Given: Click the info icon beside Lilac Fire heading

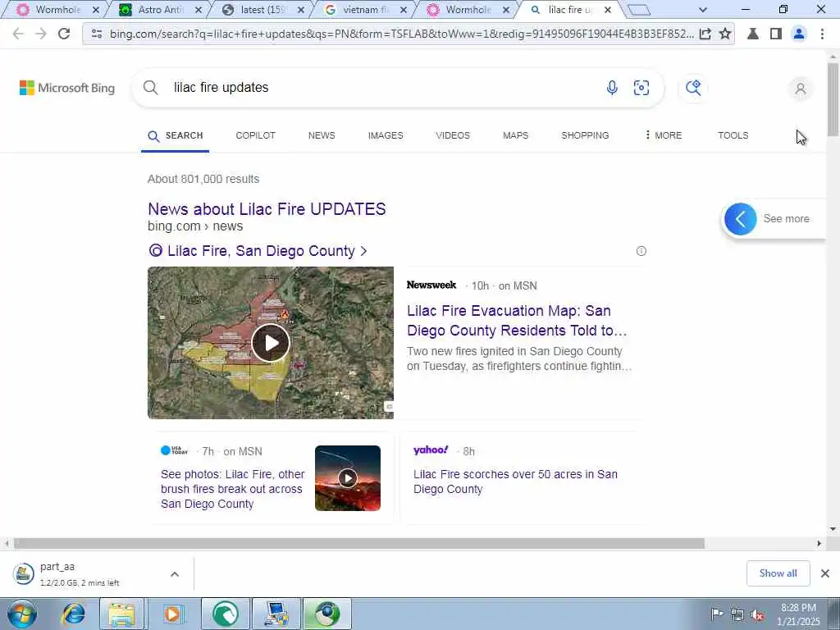Looking at the screenshot, I should click(x=641, y=251).
